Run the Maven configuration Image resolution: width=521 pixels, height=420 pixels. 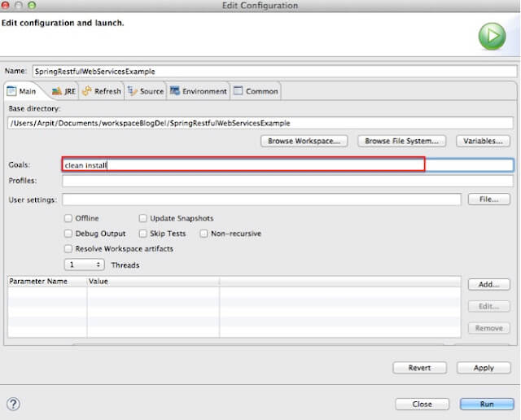tap(487, 404)
